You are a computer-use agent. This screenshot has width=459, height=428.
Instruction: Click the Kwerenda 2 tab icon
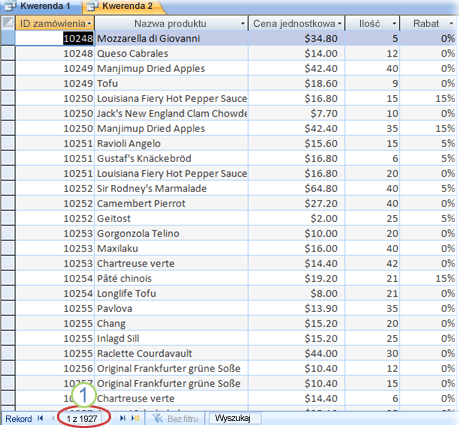tap(92, 6)
